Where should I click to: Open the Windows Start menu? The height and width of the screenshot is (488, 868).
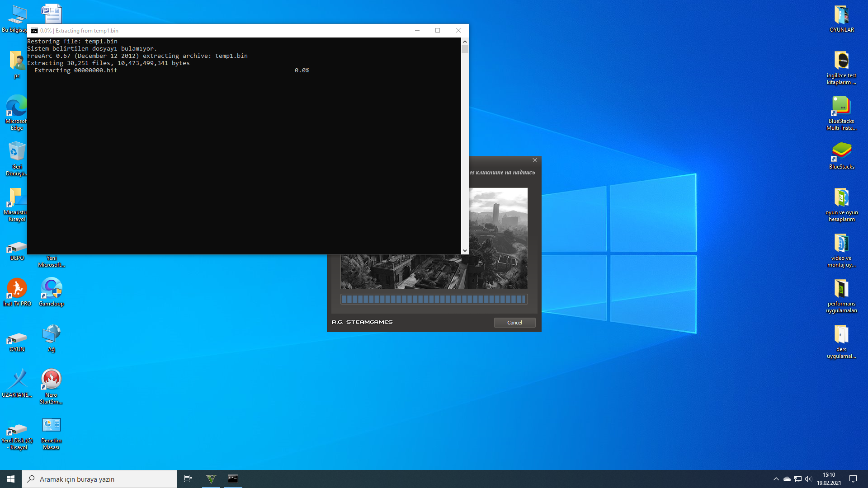(x=11, y=479)
